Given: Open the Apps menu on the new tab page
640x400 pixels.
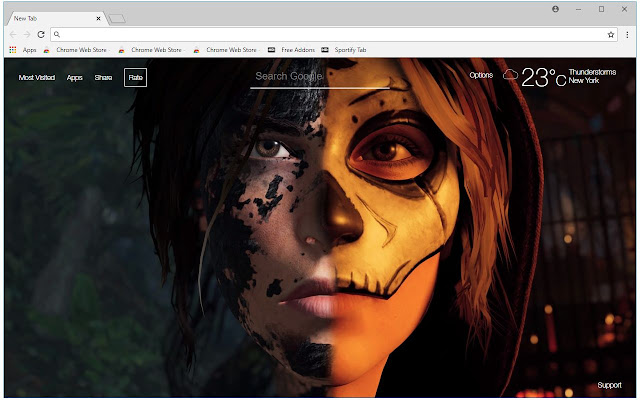Looking at the screenshot, I should click(x=75, y=78).
